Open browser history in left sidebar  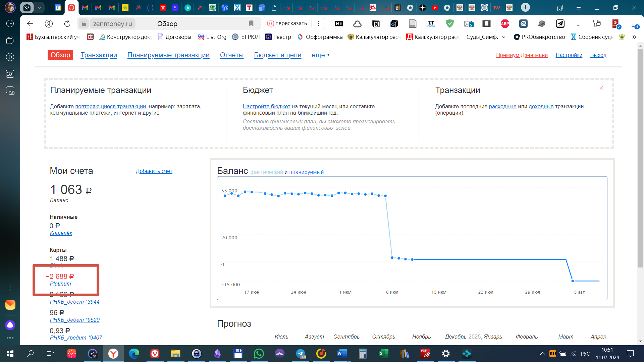point(10,23)
